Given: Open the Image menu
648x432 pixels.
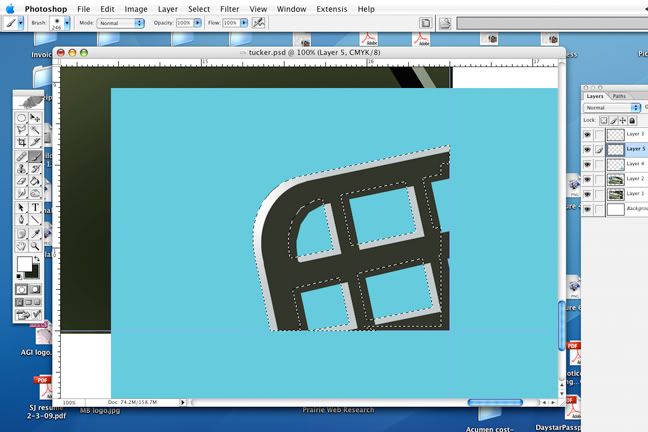Looking at the screenshot, I should click(136, 9).
